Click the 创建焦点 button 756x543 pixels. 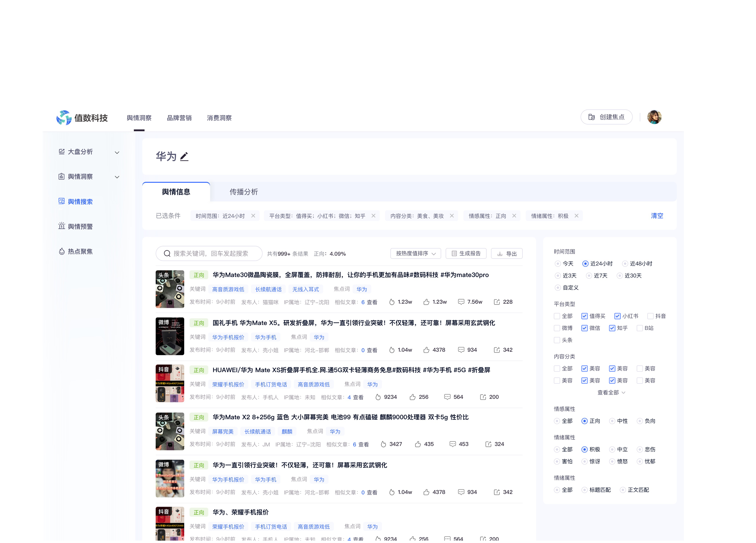pyautogui.click(x=606, y=117)
